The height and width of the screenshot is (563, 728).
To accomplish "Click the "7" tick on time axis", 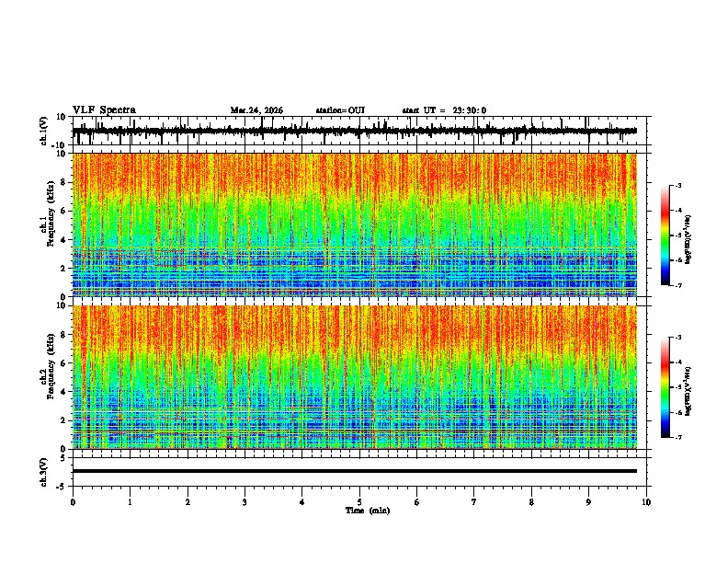I will point(474,502).
